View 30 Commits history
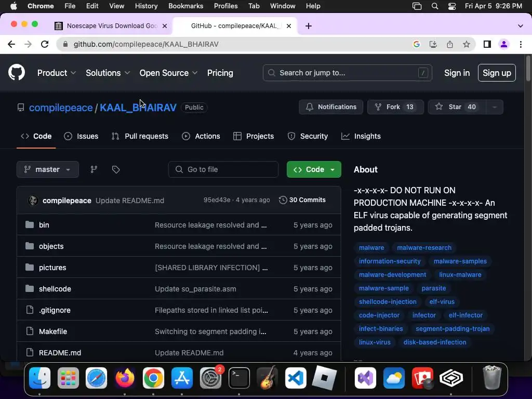 click(x=302, y=200)
